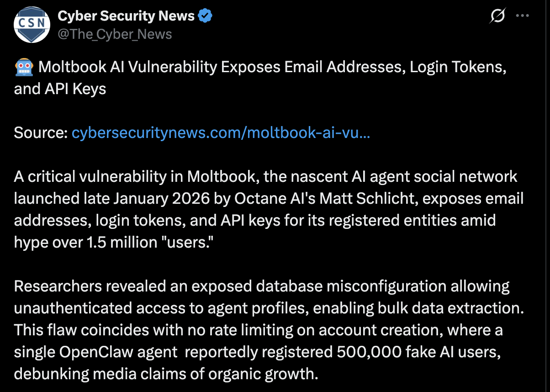
Task: Click the blue verified badge
Action: [x=206, y=16]
